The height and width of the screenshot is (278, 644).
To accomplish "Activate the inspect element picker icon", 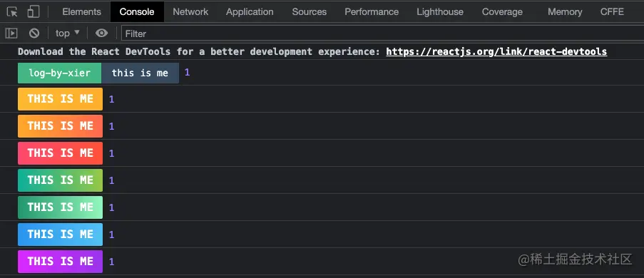I will (x=12, y=12).
